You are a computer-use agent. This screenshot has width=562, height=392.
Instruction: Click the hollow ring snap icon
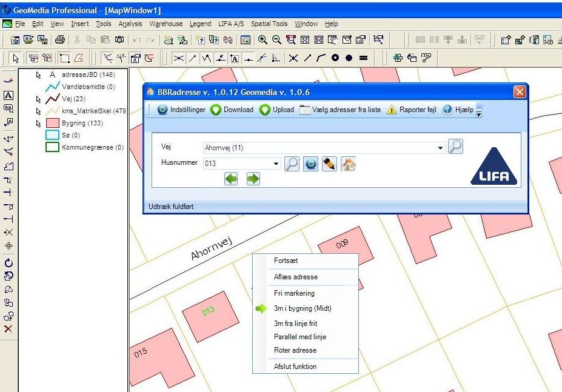click(335, 58)
